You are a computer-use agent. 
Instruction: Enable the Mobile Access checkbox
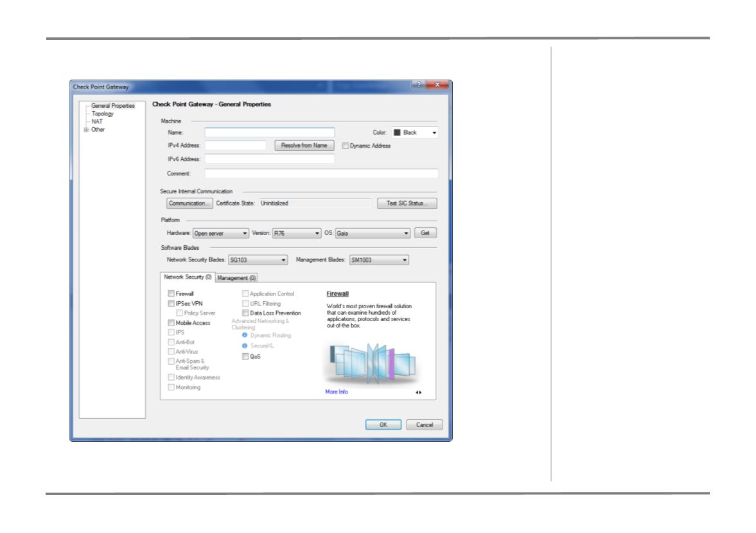[171, 323]
